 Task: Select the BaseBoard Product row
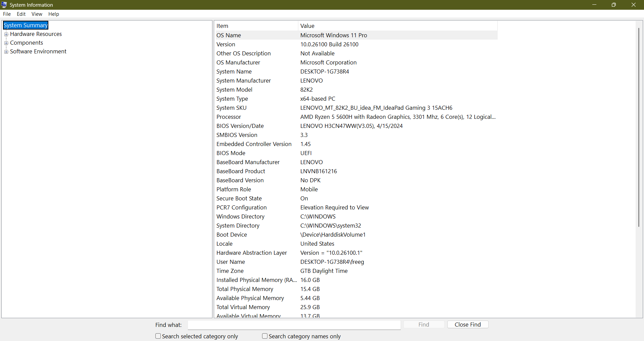click(356, 171)
